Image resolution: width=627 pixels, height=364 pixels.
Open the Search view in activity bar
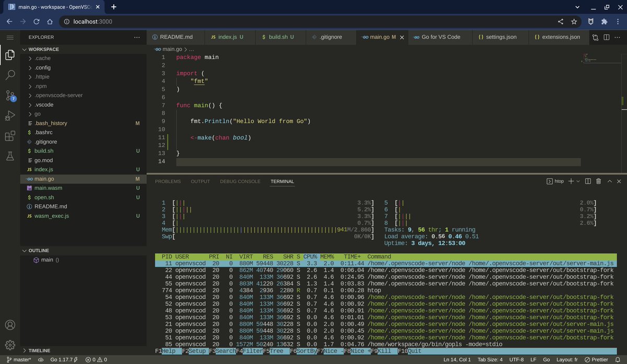[10, 75]
